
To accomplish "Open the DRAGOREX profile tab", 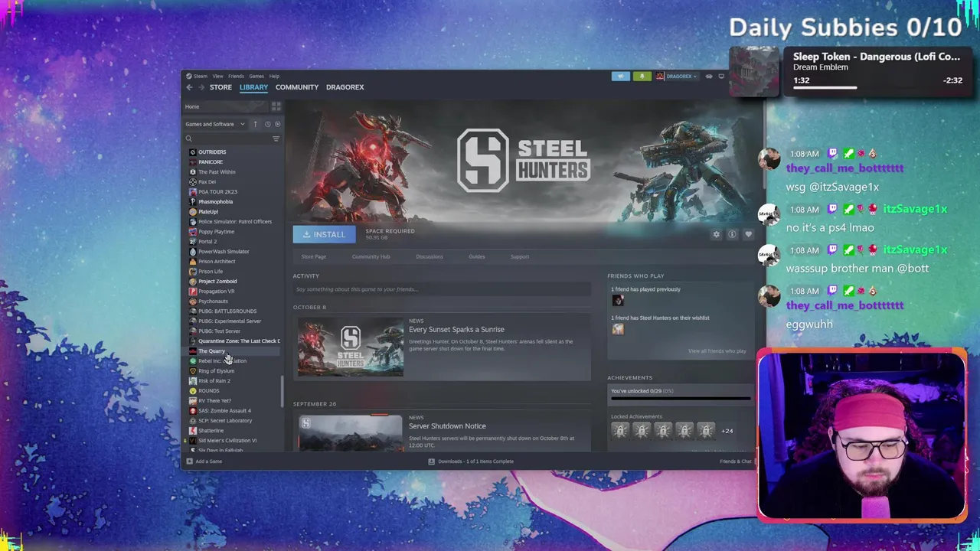I will coord(345,87).
